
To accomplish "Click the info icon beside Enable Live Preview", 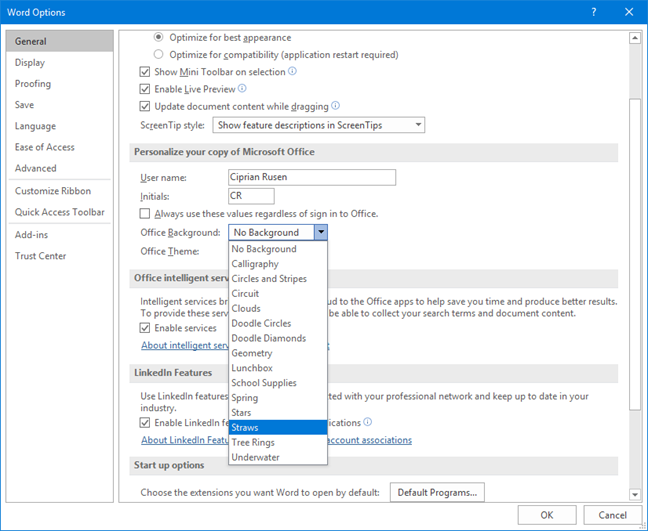I will coord(242,88).
